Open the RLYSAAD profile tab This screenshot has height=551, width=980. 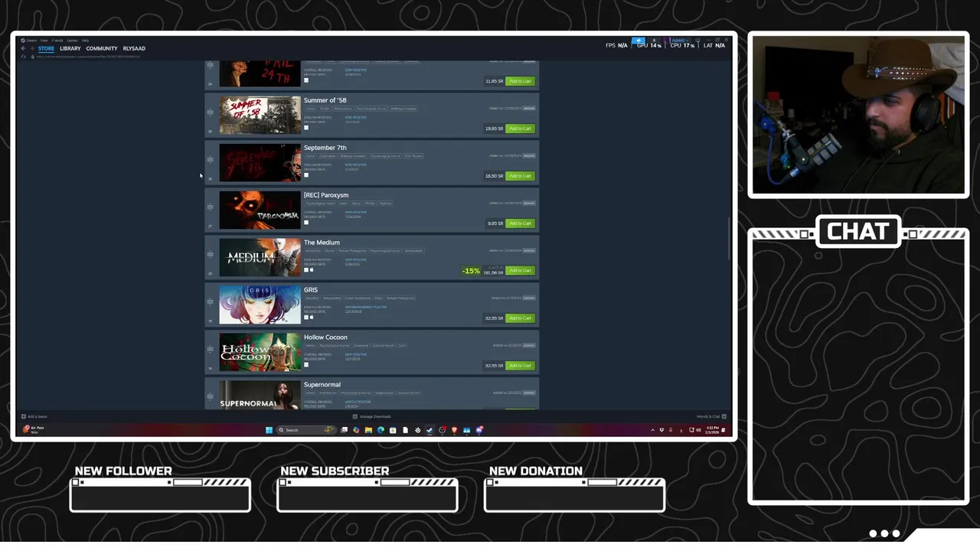[x=134, y=48]
